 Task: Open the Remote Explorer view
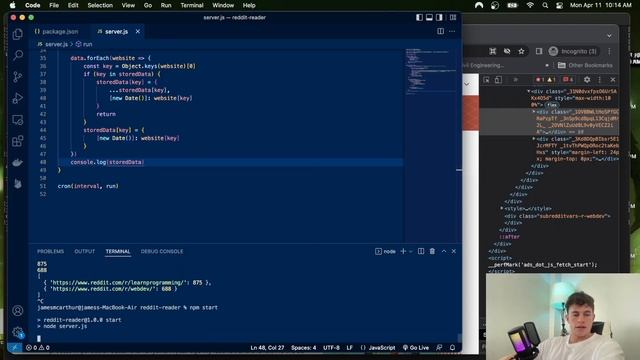(x=18, y=120)
